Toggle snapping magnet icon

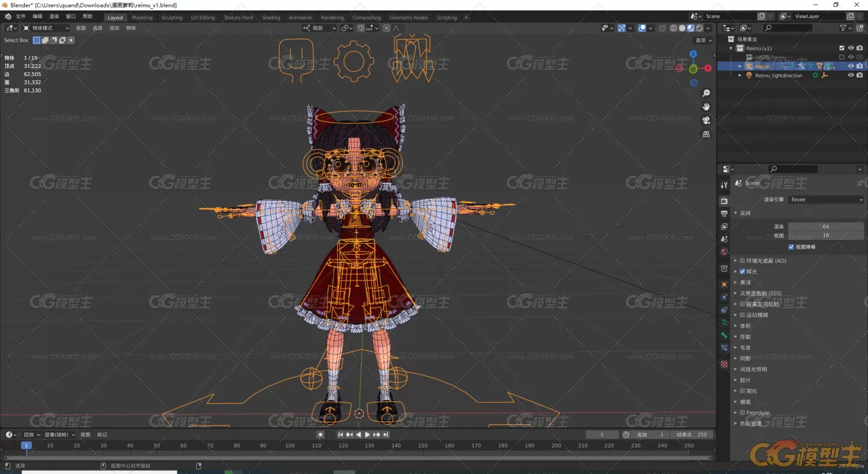(x=361, y=28)
